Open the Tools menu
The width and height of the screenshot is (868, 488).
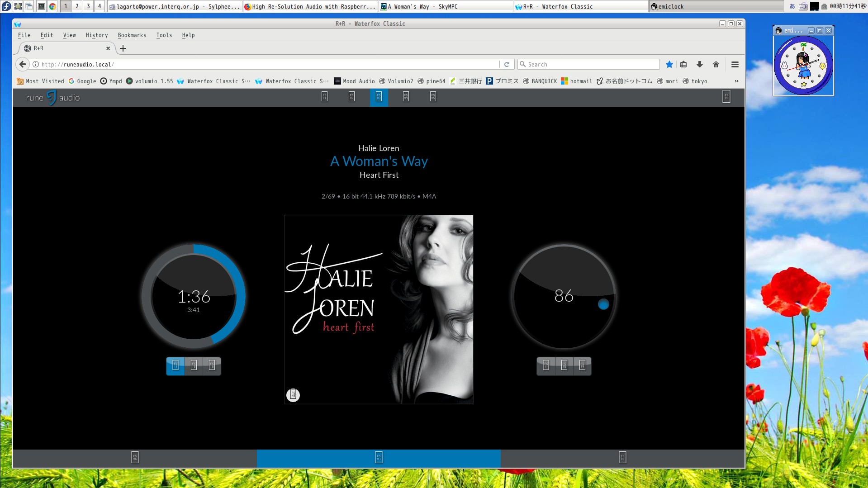tap(164, 35)
